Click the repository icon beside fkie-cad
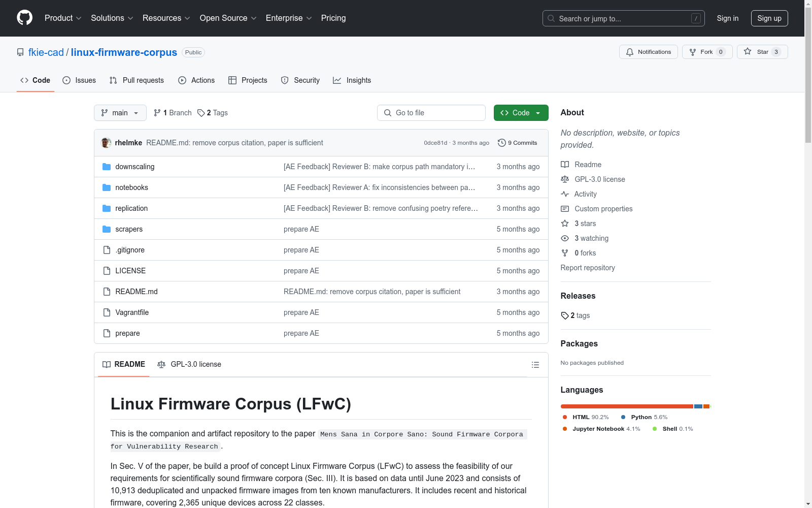812x508 pixels. click(x=20, y=52)
